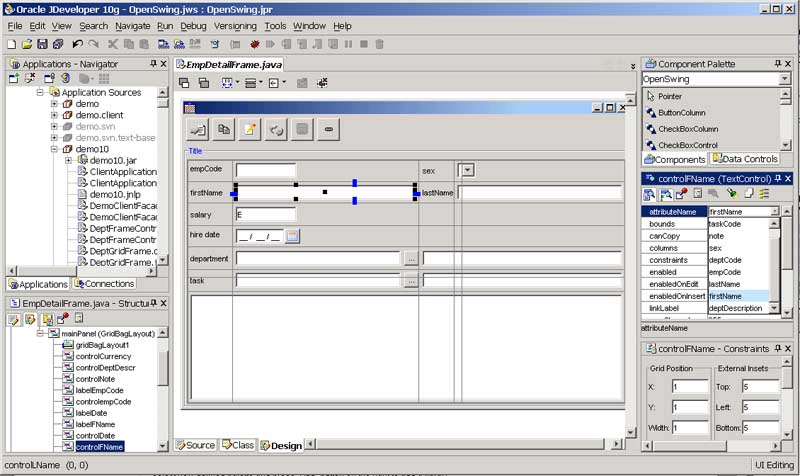The image size is (800, 476).
Task: Click the minus delete button in form toolbar
Action: [x=329, y=130]
